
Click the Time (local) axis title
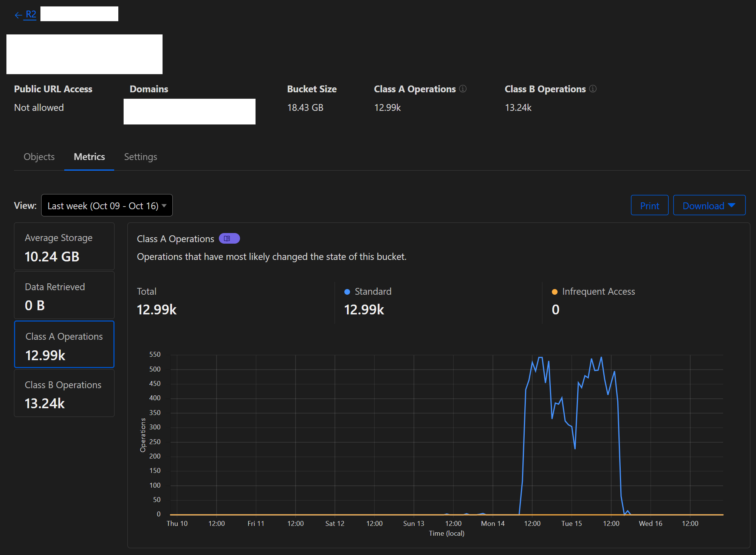[x=446, y=533]
